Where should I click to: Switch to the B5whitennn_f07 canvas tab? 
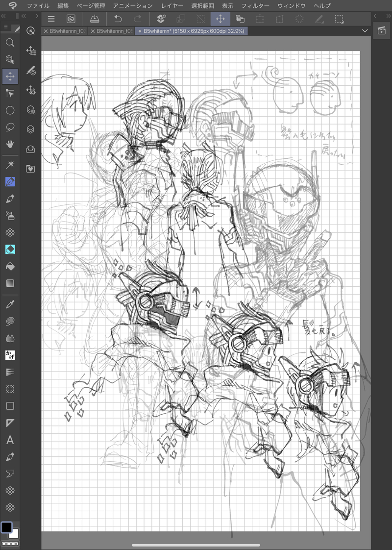(68, 31)
